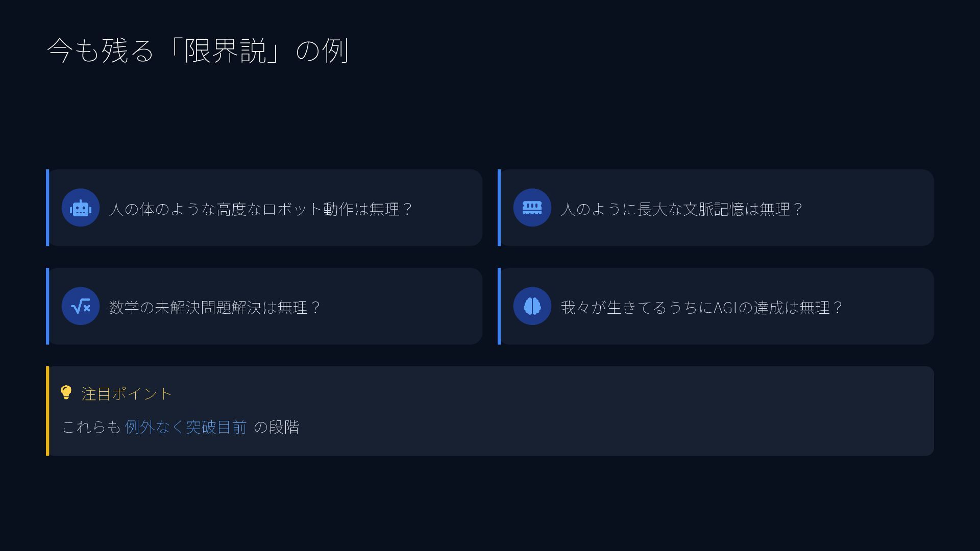Viewport: 980px width, 551px height.
Task: Click the yellow accent bar of the callout box
Action: click(x=47, y=411)
